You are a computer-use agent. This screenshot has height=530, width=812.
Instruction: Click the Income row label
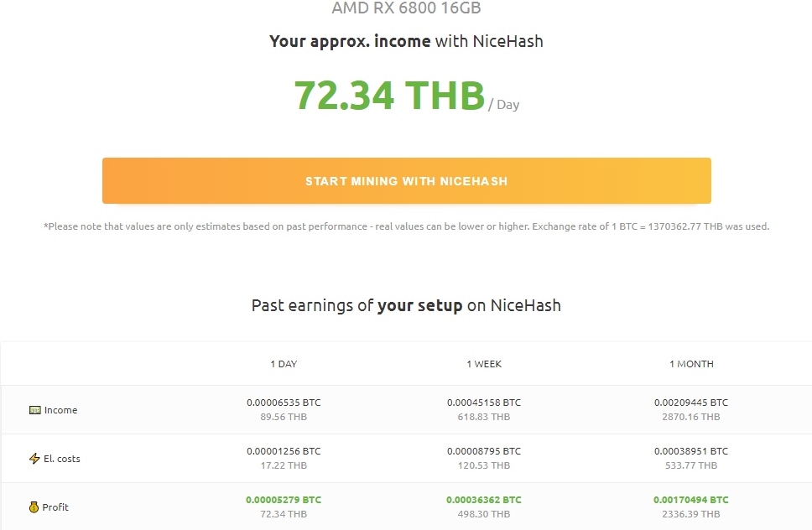pos(60,410)
